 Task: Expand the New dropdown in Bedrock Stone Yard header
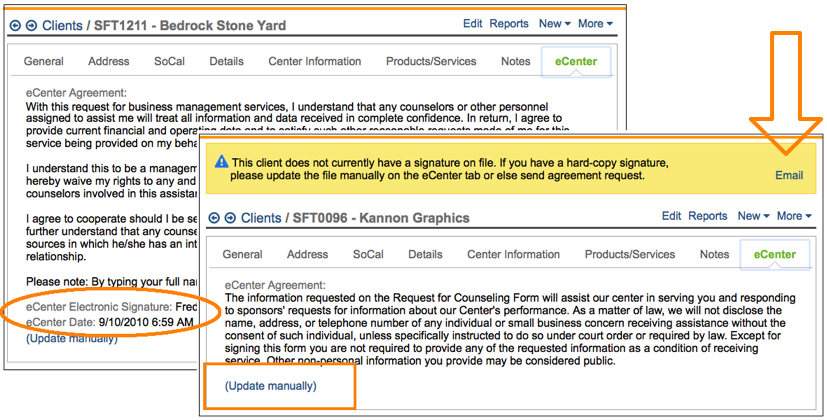[556, 23]
